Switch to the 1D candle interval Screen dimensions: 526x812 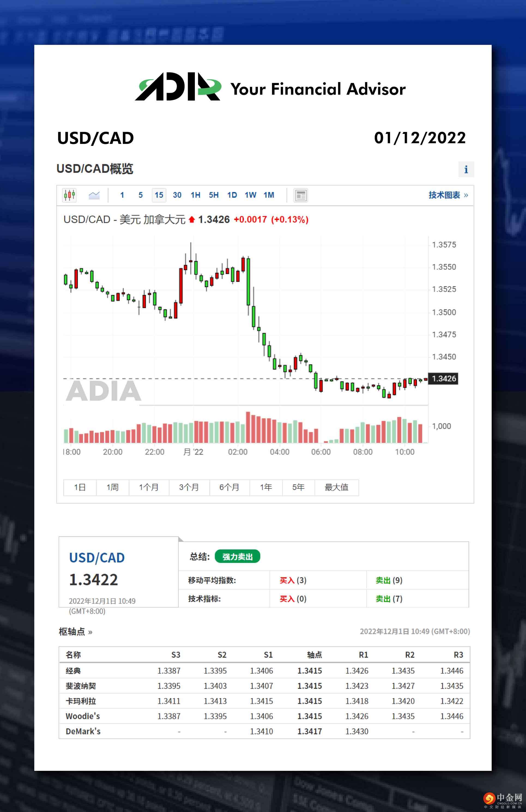tap(232, 195)
